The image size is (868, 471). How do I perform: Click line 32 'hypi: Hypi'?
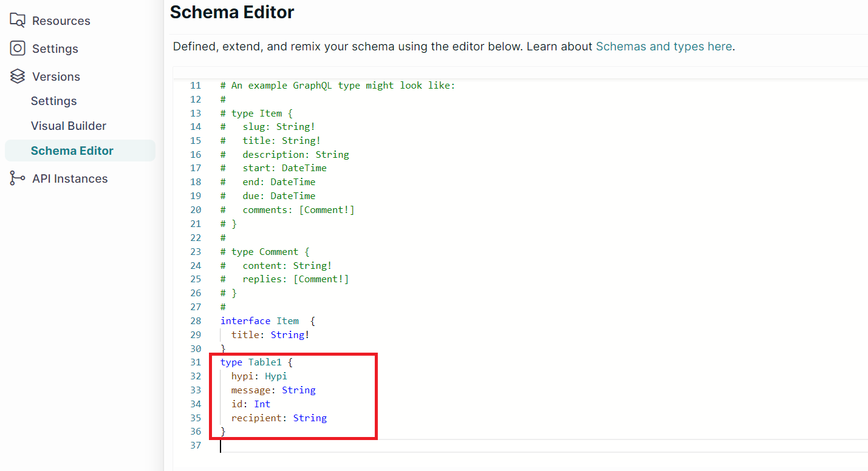tap(259, 376)
